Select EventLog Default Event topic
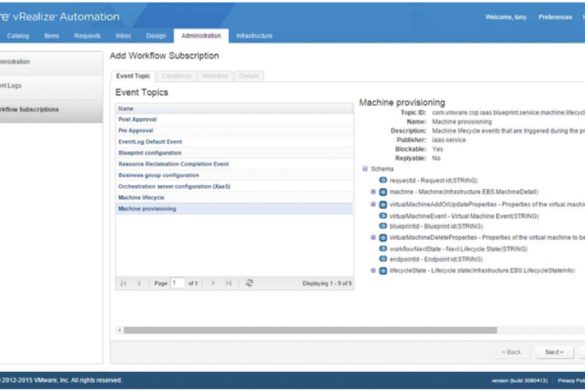Image resolution: width=585 pixels, height=390 pixels. pos(234,142)
